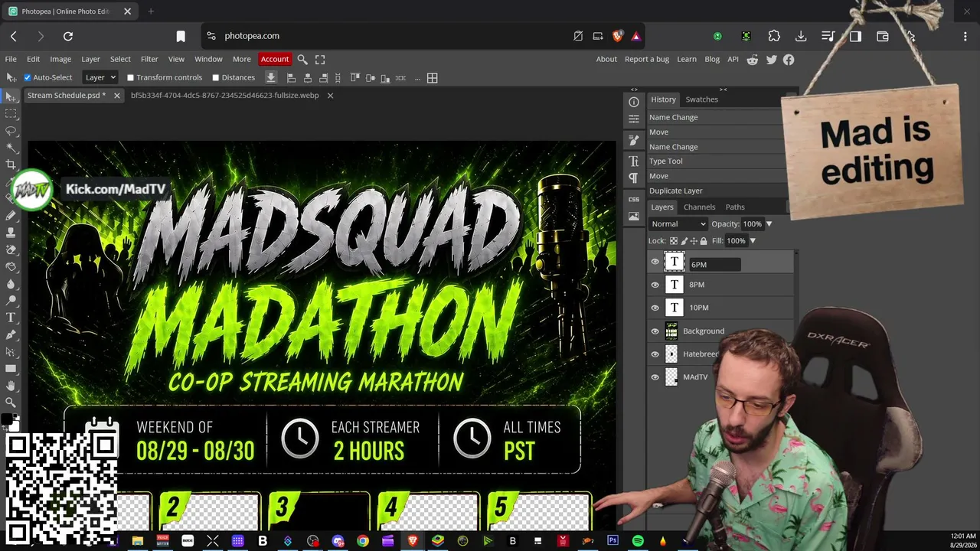Select the Crop tool
The height and width of the screenshot is (551, 980).
tap(11, 165)
